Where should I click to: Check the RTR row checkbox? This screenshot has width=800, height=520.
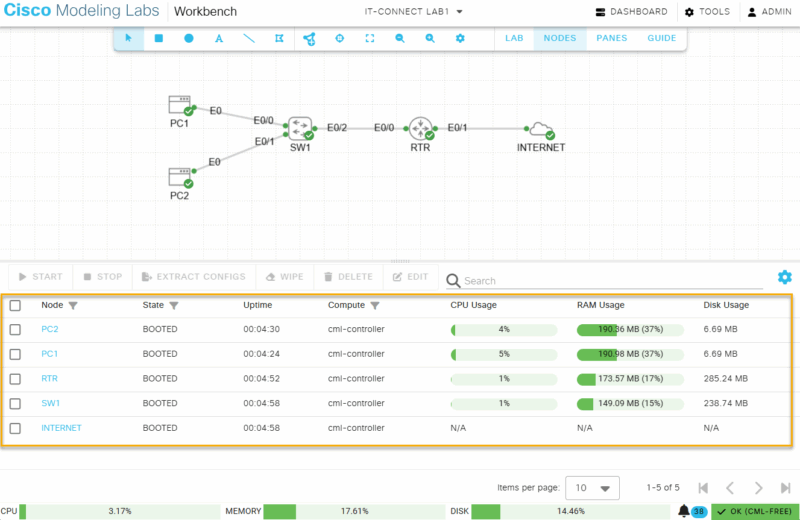(15, 379)
